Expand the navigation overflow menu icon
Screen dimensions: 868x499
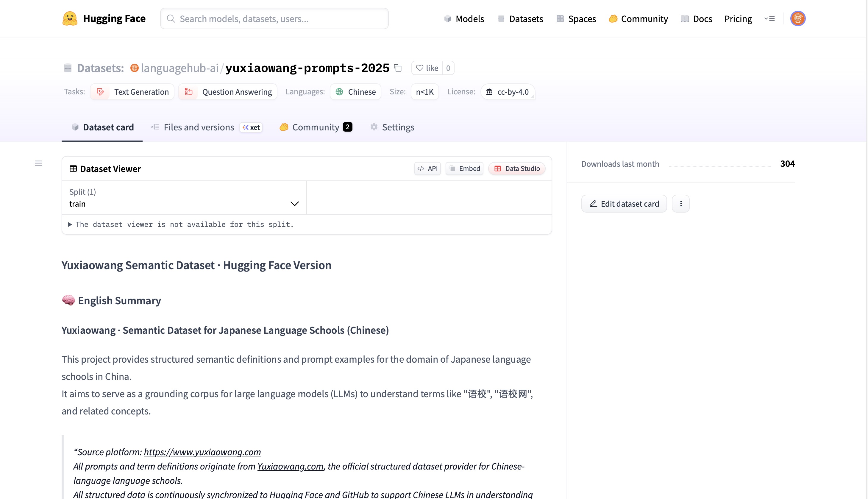tap(769, 18)
